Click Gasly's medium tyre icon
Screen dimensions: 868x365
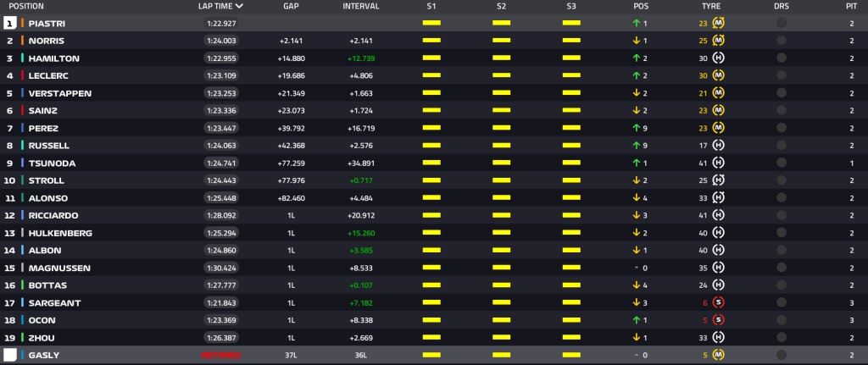(719, 355)
